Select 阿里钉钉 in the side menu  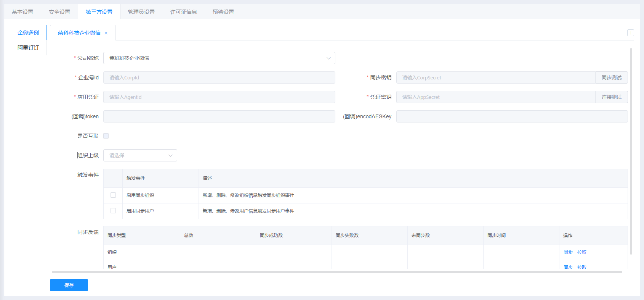pyautogui.click(x=28, y=48)
